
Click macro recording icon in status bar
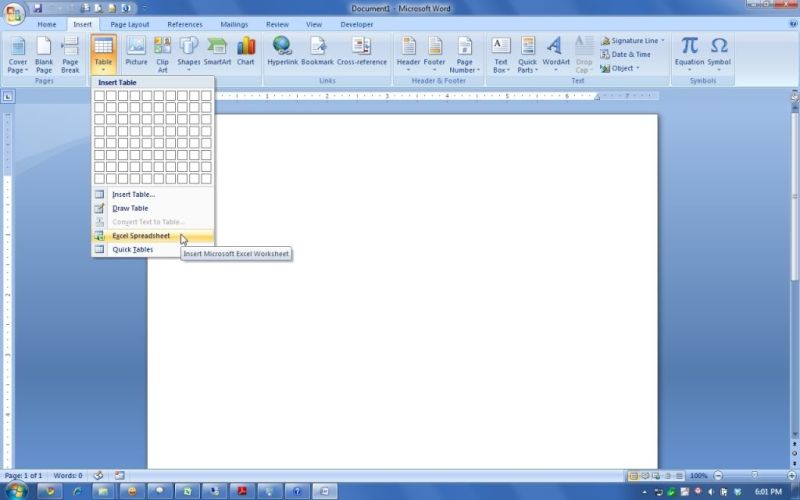point(119,476)
